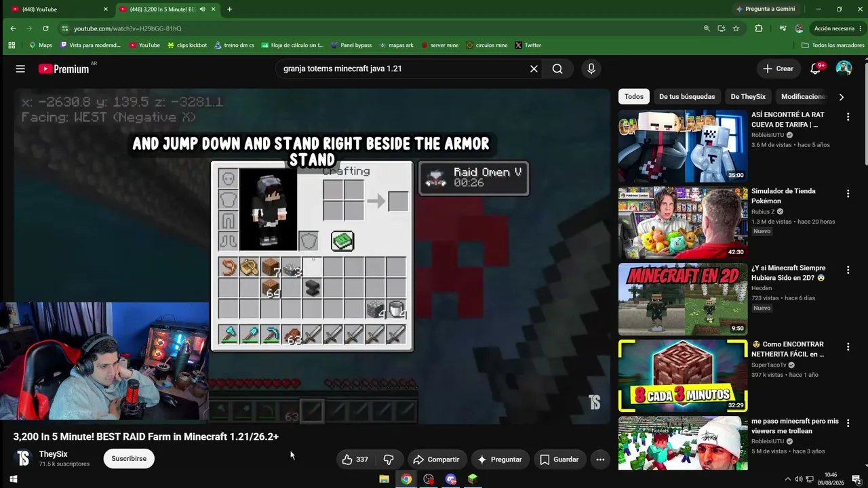
Task: Select the Todos filter chip
Action: coord(634,97)
